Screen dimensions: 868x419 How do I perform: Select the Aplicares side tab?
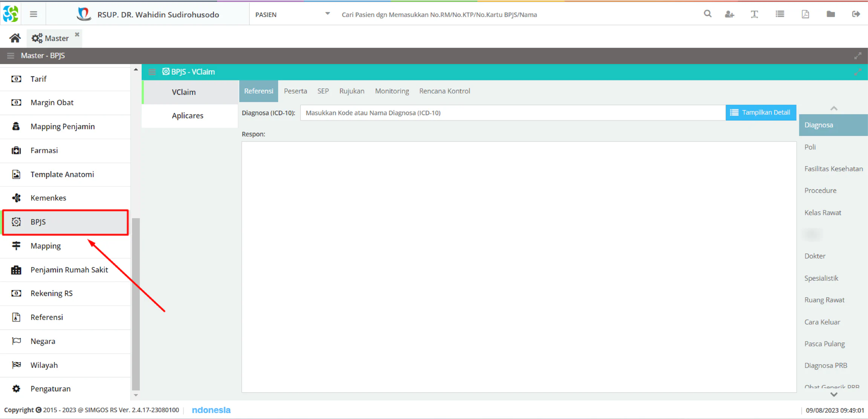point(190,116)
